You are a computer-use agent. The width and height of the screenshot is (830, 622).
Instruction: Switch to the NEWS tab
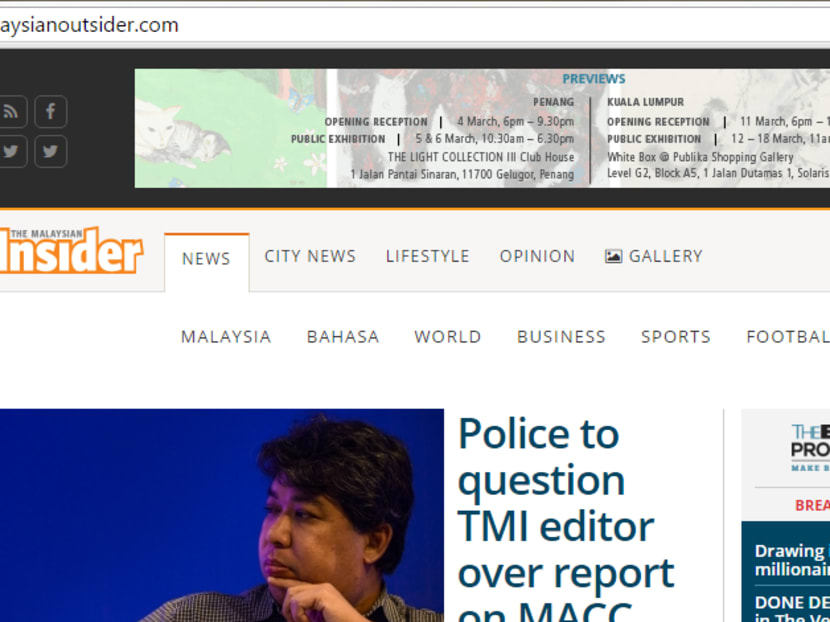(206, 258)
